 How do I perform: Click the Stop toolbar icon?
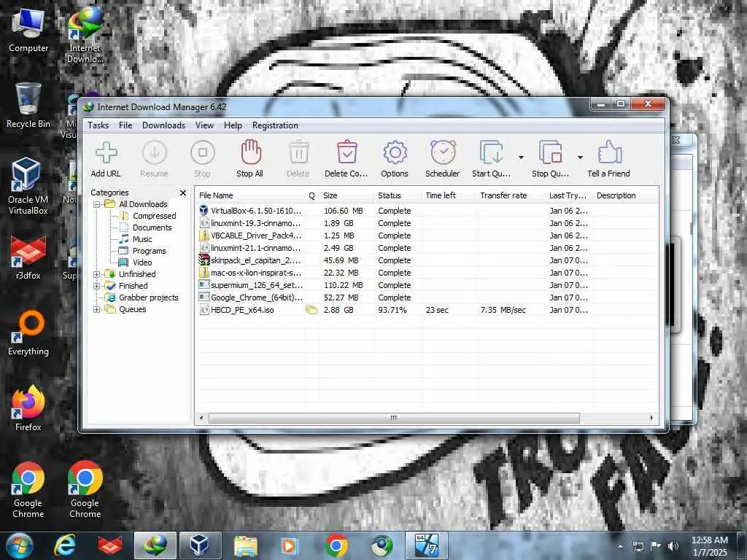[203, 152]
